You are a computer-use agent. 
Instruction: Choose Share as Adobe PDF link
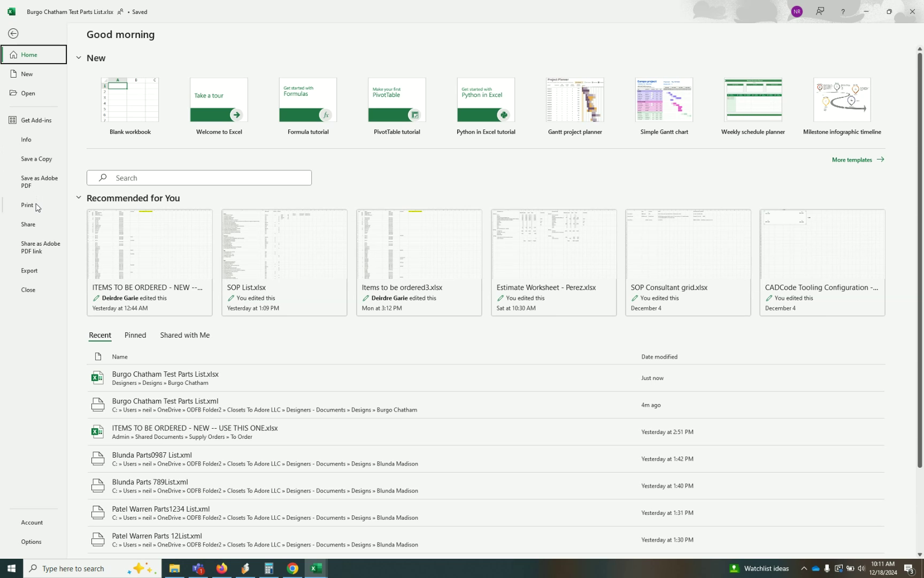(x=34, y=248)
